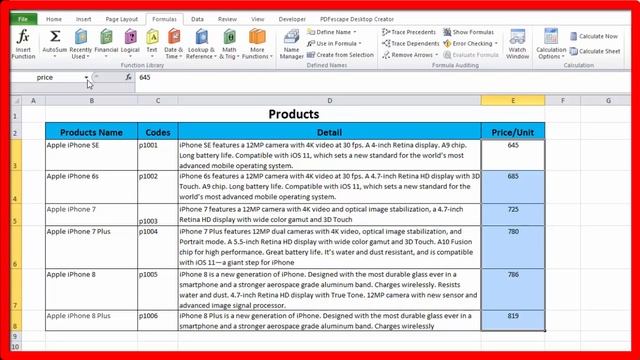
Task: Open Logical functions book icon
Action: tap(131, 37)
